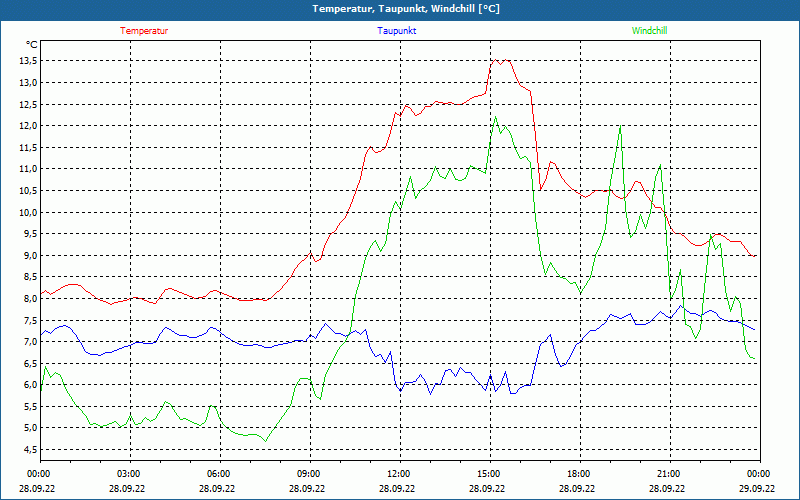This screenshot has width=800, height=500.
Task: Select the blue 'Taupunkt' legend label
Action: 397,31
